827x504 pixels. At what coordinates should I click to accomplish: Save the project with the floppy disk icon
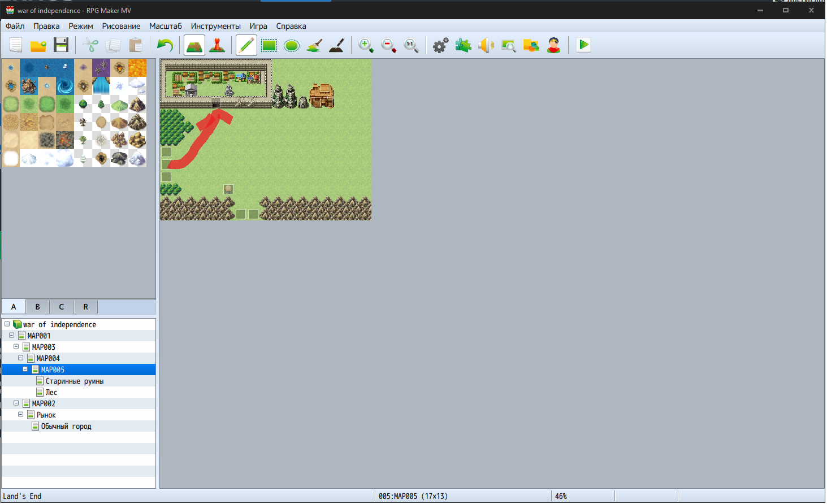pos(61,45)
